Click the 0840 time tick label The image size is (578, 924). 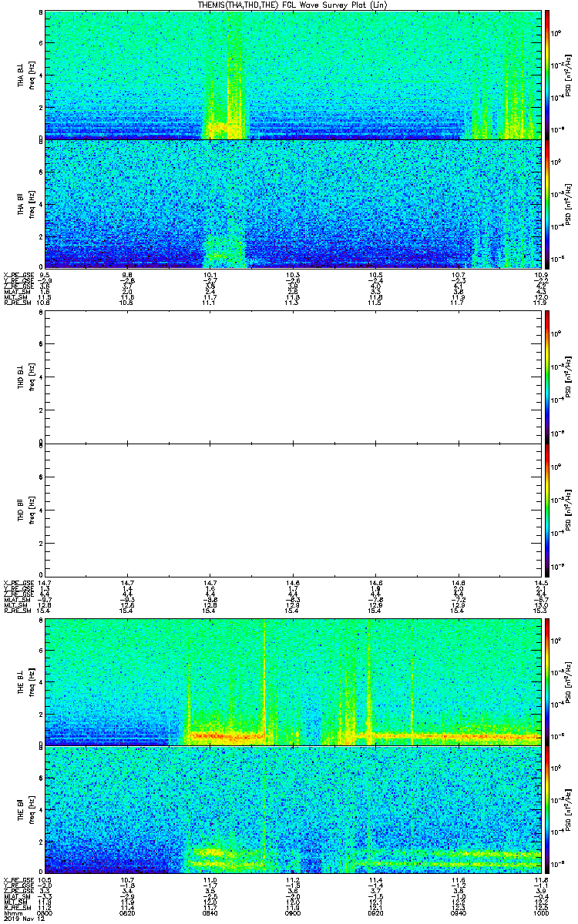[210, 912]
